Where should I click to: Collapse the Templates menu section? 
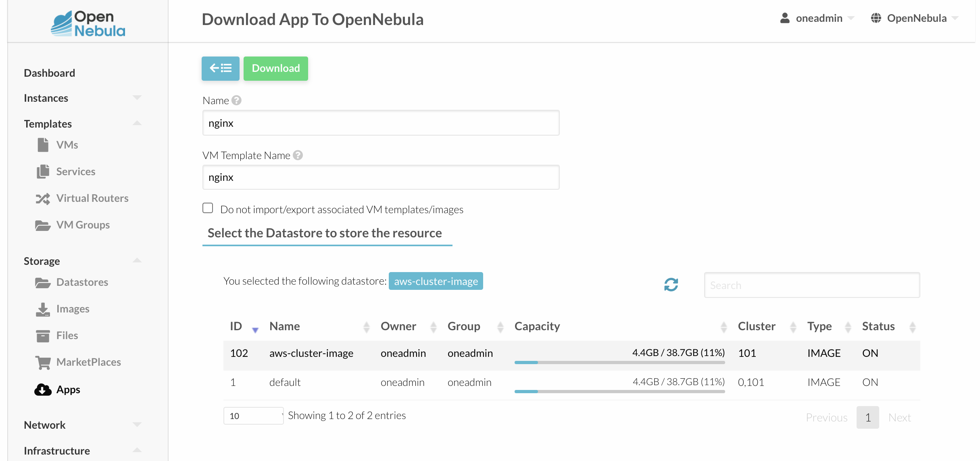point(137,123)
